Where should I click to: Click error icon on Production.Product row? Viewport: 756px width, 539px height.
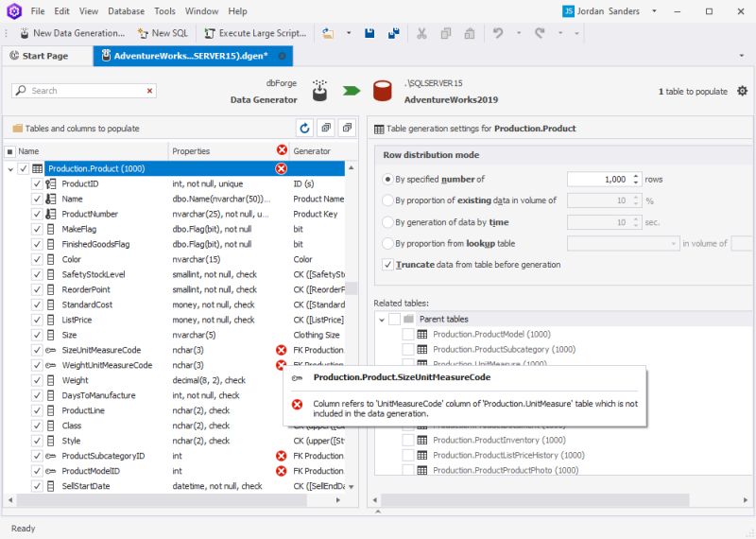tap(281, 168)
